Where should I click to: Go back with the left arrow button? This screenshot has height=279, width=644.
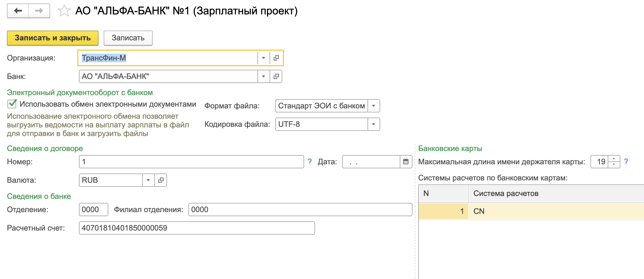[x=18, y=11]
